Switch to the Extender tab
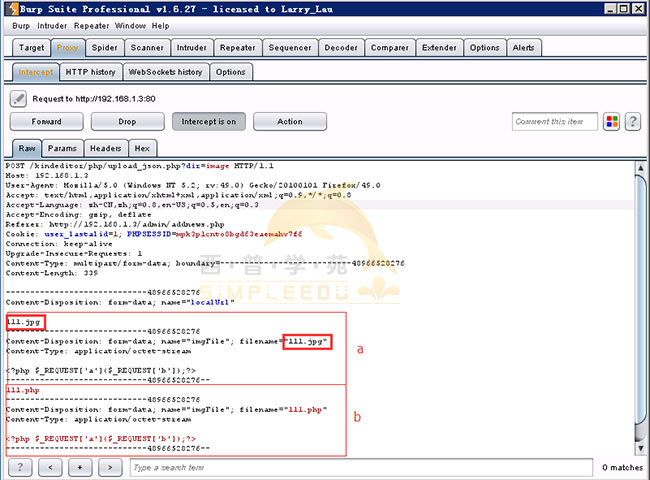This screenshot has width=650, height=480. point(439,48)
